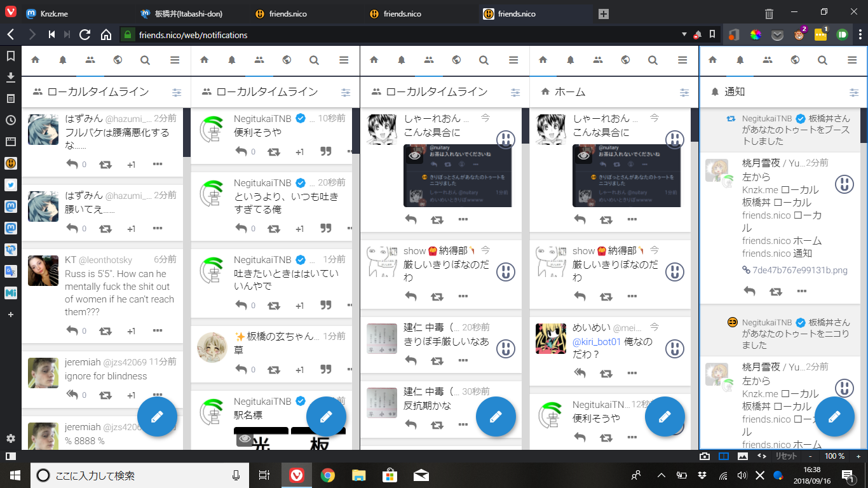Reply to KT's toot about Russ
This screenshot has width=868, height=488.
tap(72, 330)
